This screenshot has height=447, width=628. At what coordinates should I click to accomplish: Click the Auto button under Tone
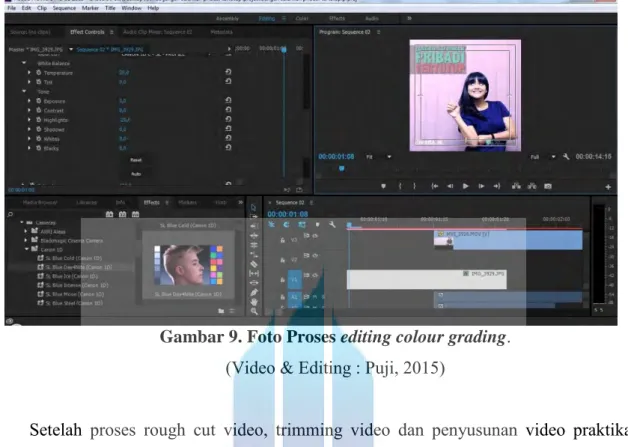click(136, 174)
